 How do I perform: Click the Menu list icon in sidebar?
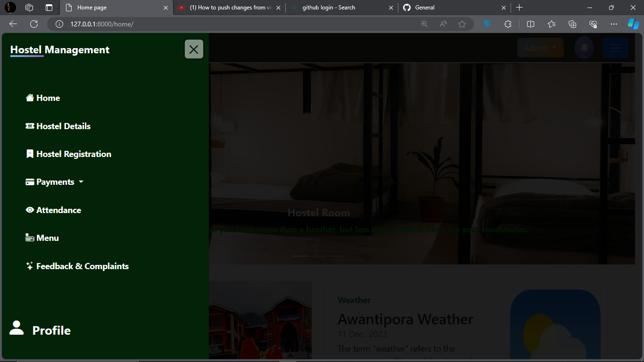[x=30, y=237]
